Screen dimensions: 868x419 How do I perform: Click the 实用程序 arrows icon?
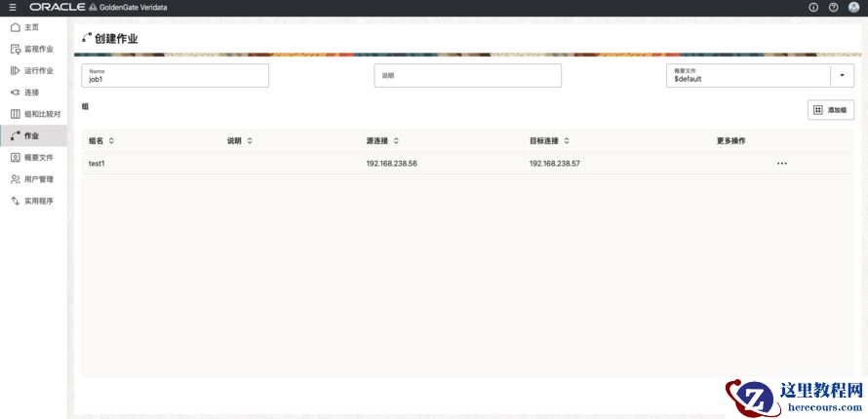click(x=16, y=201)
